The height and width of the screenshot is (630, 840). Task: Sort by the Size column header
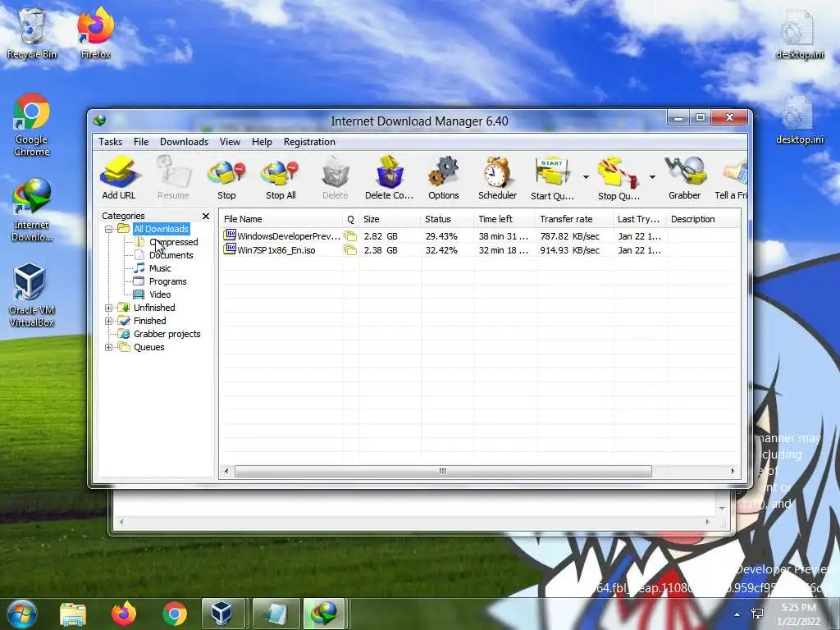390,219
